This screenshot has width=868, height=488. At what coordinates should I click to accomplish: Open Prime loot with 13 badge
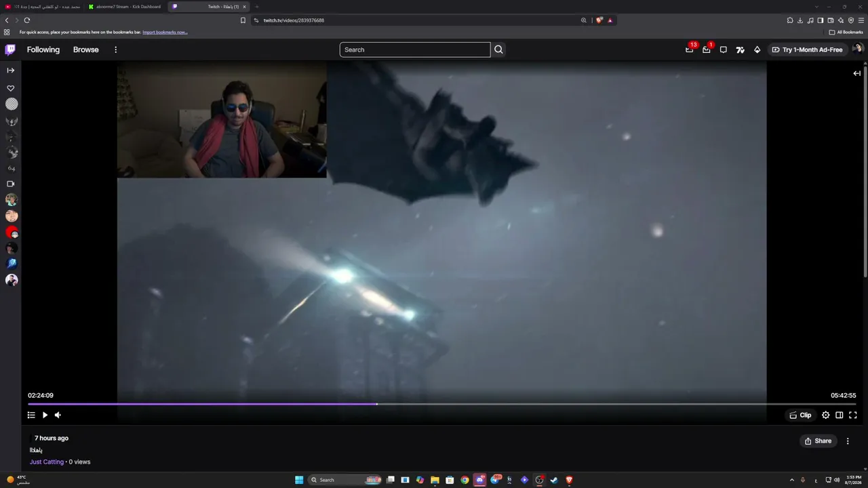690,49
